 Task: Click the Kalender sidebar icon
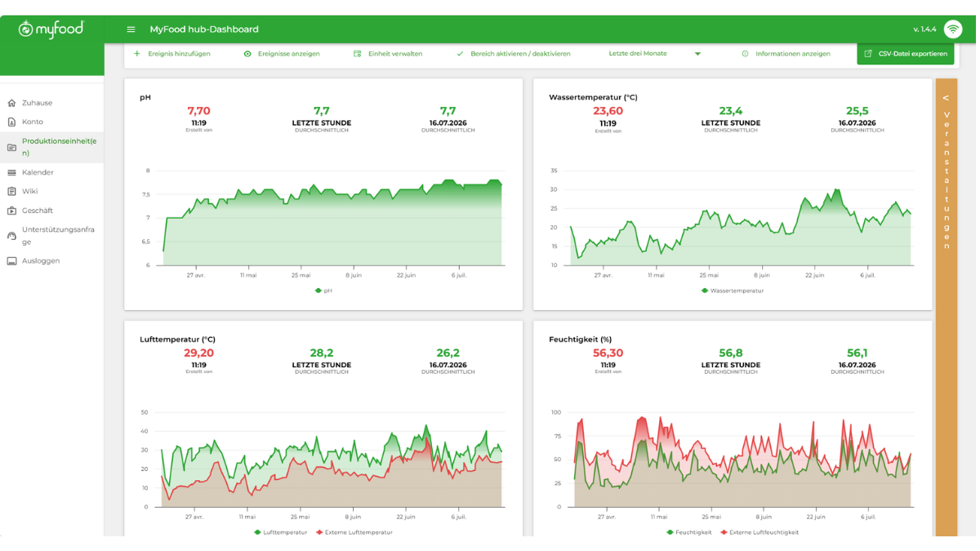coord(11,172)
